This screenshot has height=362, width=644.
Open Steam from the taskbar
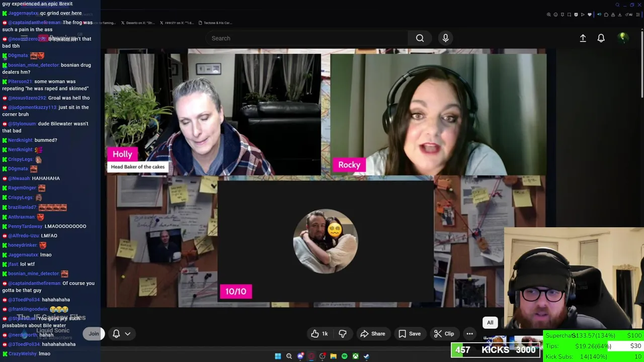pyautogui.click(x=366, y=356)
